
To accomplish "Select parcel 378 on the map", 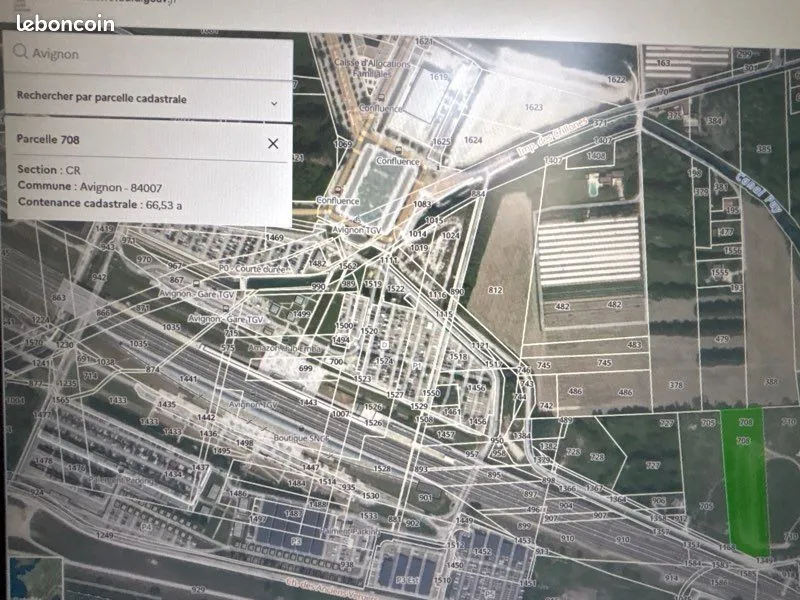I will 676,385.
